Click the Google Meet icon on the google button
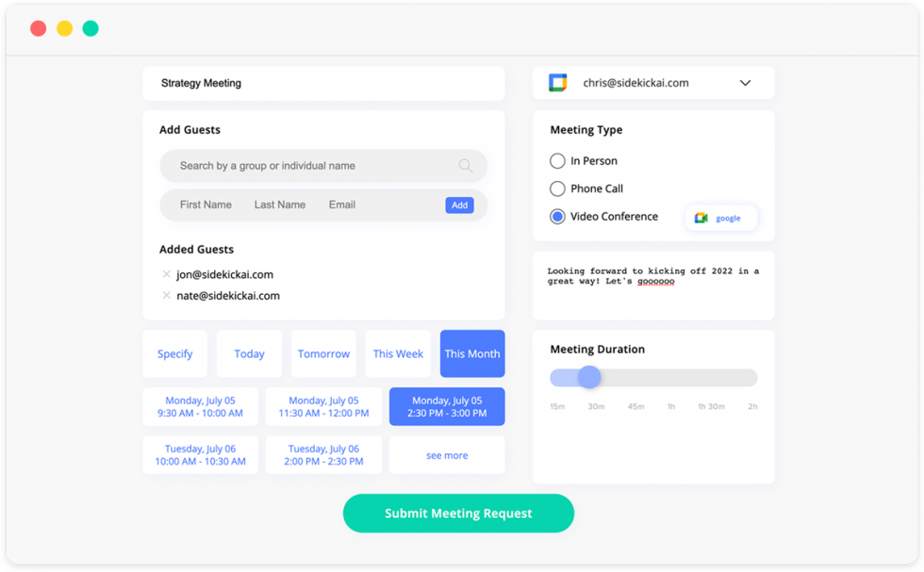This screenshot has height=572, width=924. point(701,218)
